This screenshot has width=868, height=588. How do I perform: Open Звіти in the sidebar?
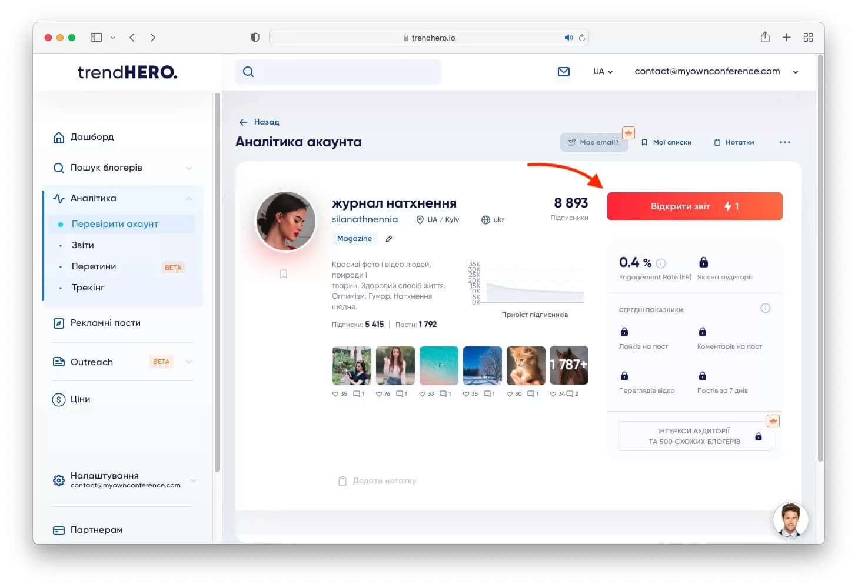83,245
